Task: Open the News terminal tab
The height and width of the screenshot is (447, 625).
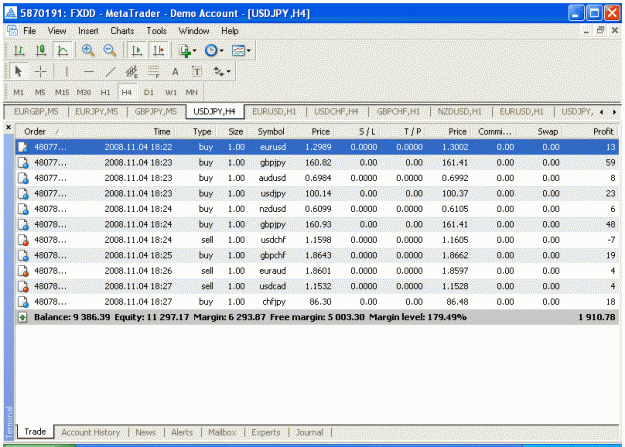Action: [145, 432]
